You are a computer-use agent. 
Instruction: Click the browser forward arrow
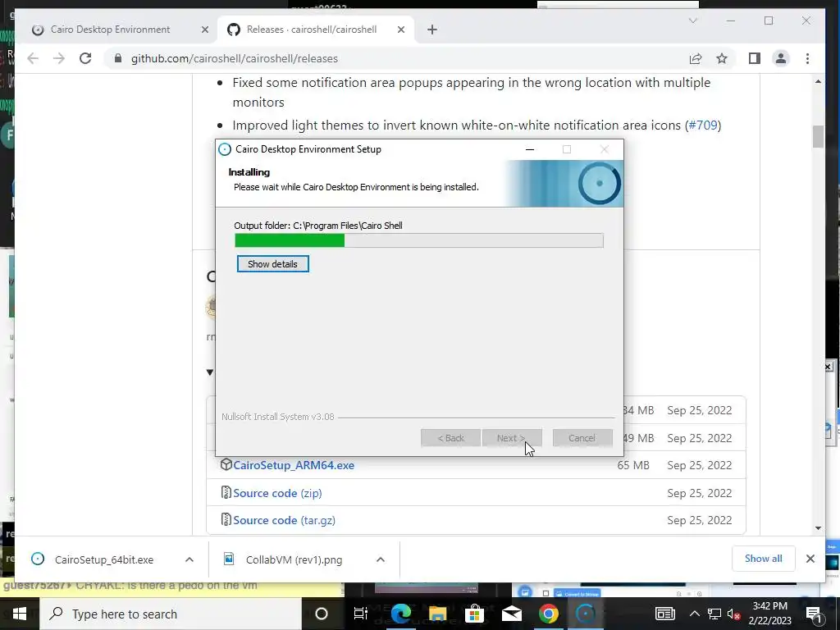coord(59,58)
